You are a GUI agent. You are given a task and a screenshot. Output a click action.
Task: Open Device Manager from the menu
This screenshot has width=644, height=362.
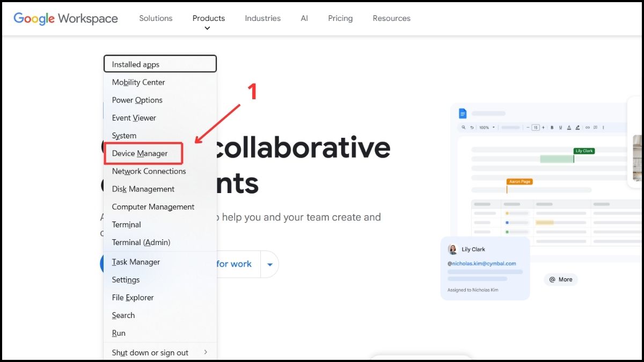(x=160, y=153)
